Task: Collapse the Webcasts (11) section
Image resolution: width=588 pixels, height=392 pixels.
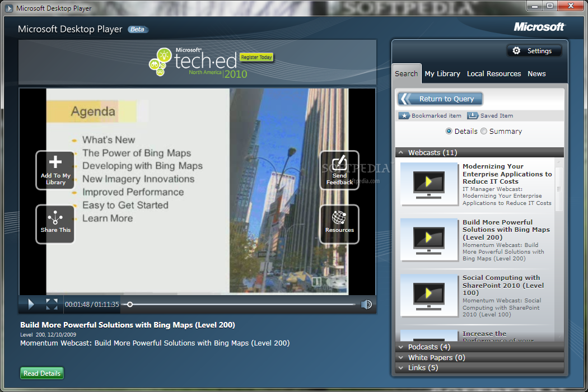Action: (479, 152)
